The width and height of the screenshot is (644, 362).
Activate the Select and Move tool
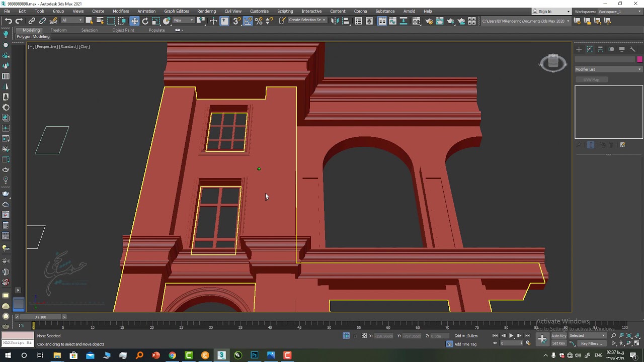point(134,21)
